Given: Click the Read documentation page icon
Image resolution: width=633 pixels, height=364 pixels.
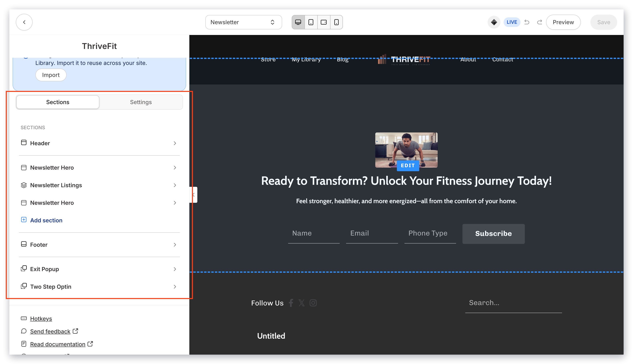Looking at the screenshot, I should [24, 344].
